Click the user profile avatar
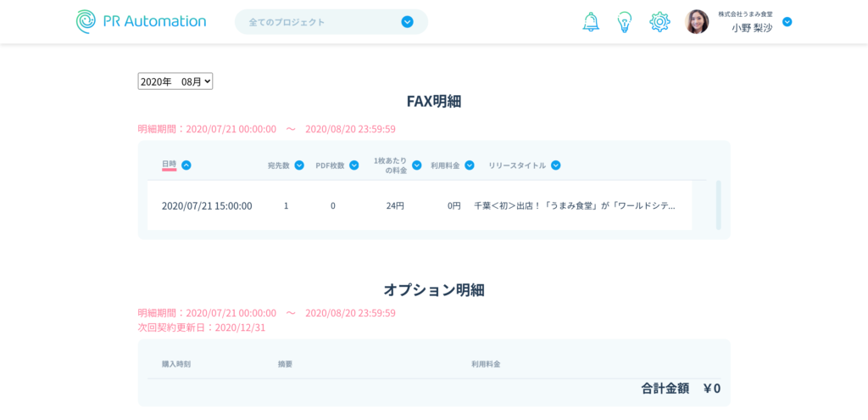The image size is (868, 420). [697, 22]
